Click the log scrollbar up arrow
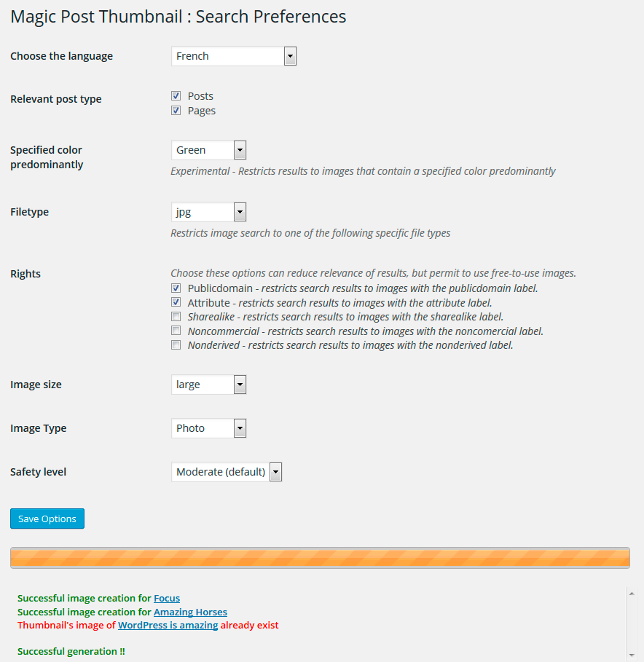Image resolution: width=644 pixels, height=662 pixels. (x=632, y=594)
